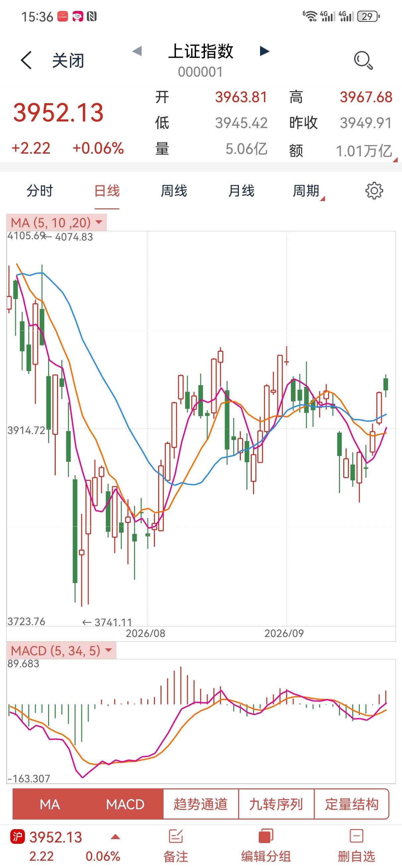Tap the Wi-Fi signal icon
The width and height of the screenshot is (402, 868).
point(309,16)
